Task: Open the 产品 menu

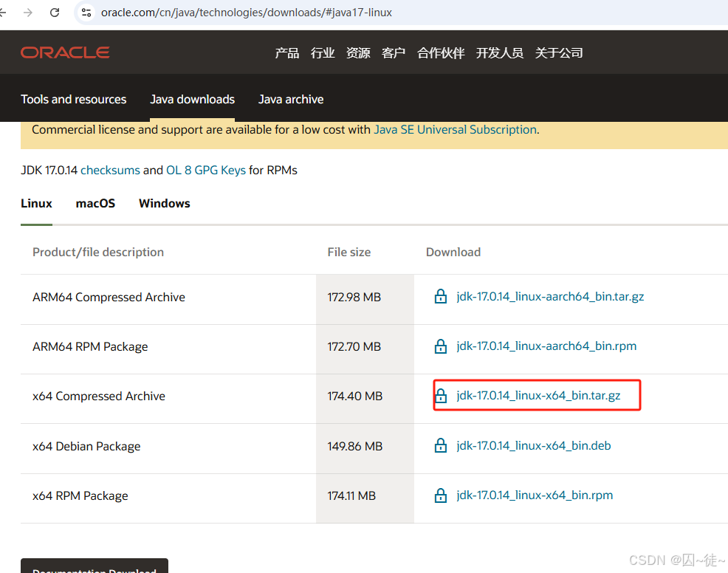Action: click(287, 53)
